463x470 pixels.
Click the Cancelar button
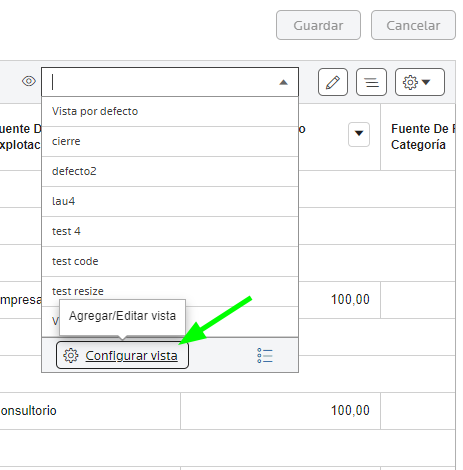[x=413, y=25]
